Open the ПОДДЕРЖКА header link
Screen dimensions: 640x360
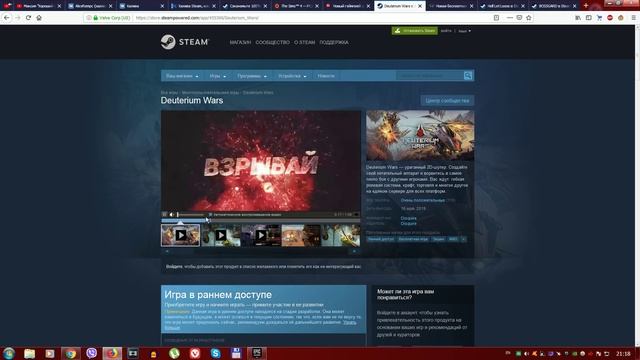(x=334, y=42)
